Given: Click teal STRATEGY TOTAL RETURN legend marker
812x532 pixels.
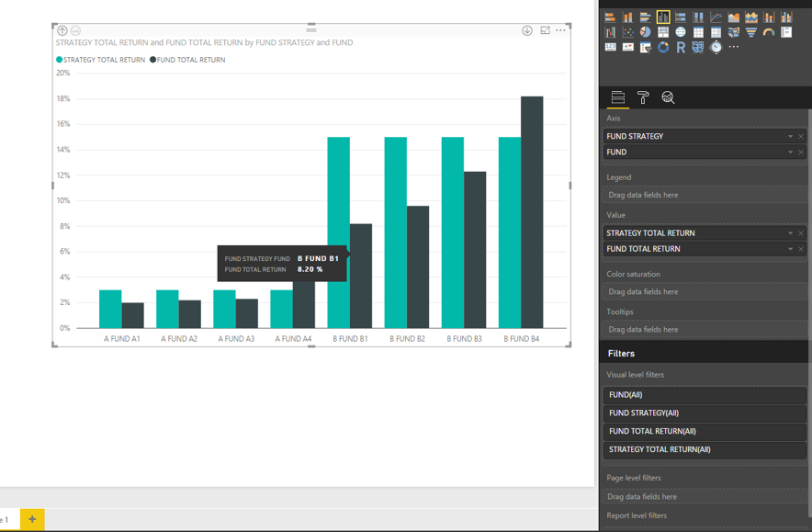Looking at the screenshot, I should pos(59,60).
